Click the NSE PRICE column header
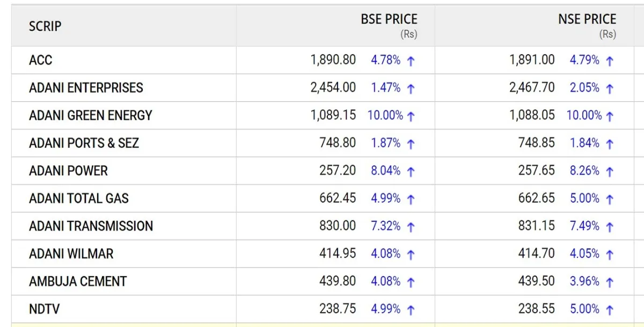Viewport: 644px width, 327px height. (587, 19)
